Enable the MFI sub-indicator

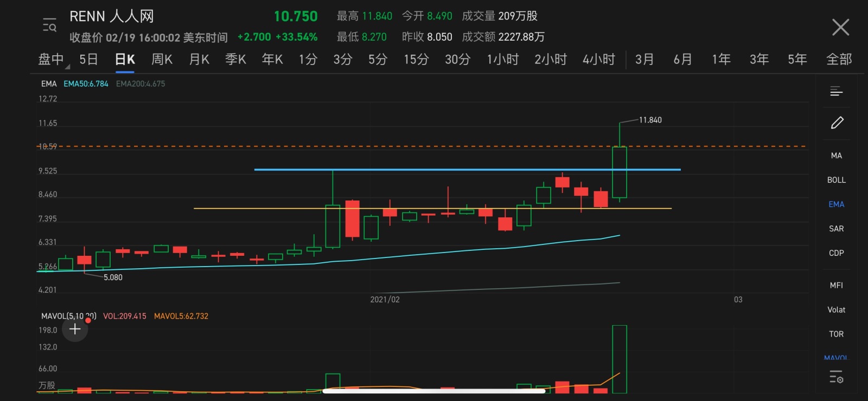(837, 286)
